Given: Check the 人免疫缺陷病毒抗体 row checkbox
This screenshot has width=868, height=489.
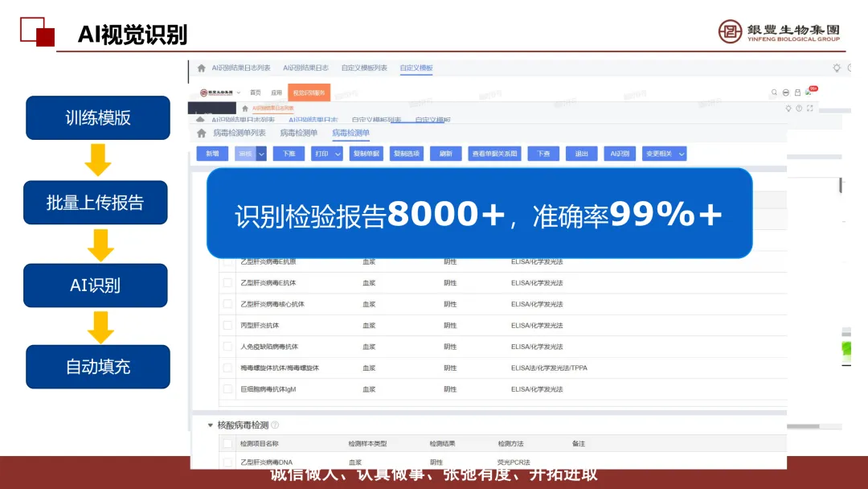Looking at the screenshot, I should tap(227, 347).
